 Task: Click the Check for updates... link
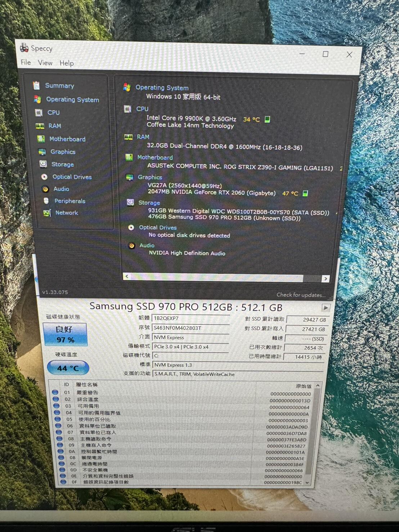point(301,295)
